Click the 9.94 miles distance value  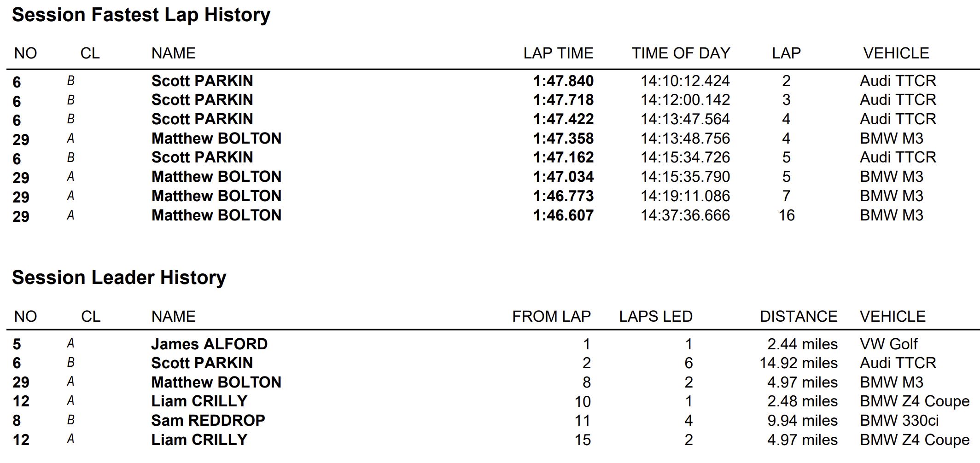802,421
